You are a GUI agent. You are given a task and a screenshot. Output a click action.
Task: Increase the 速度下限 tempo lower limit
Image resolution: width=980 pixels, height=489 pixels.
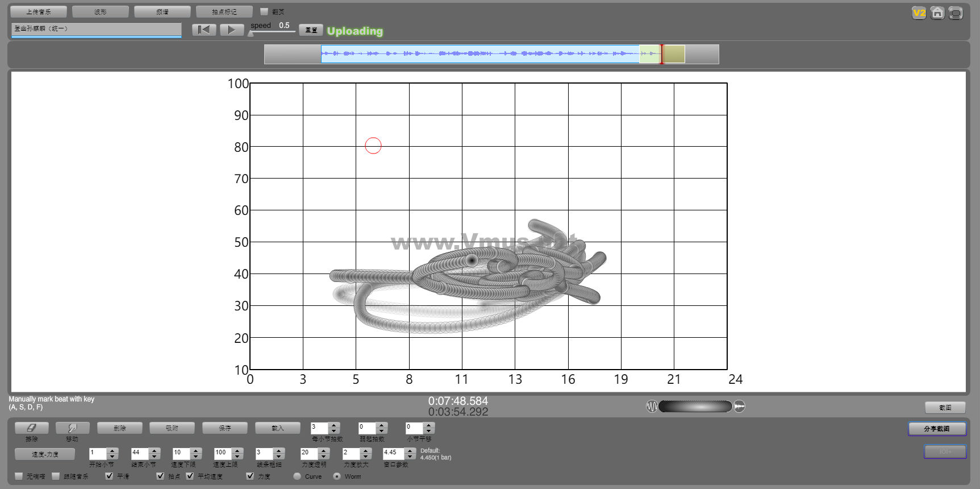coord(196,450)
